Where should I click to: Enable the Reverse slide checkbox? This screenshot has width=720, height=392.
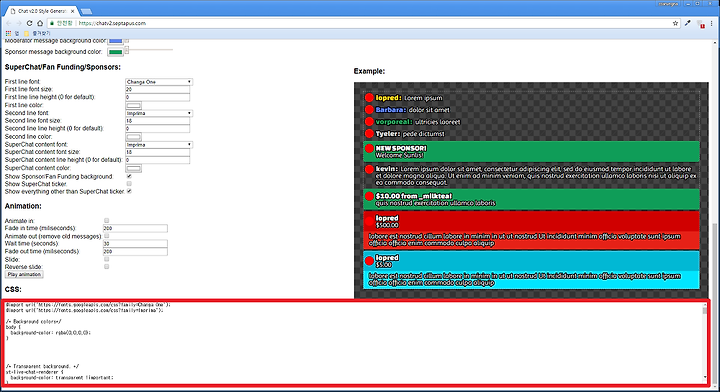click(107, 267)
